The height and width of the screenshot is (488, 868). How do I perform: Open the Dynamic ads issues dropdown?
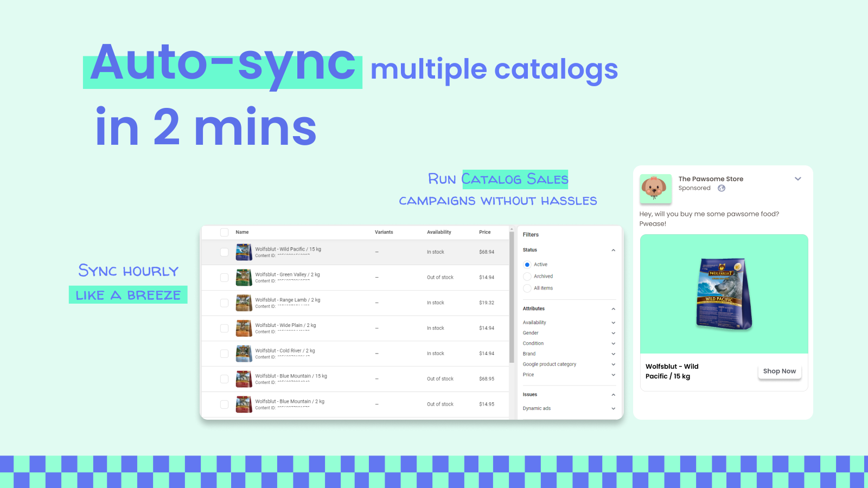(613, 408)
